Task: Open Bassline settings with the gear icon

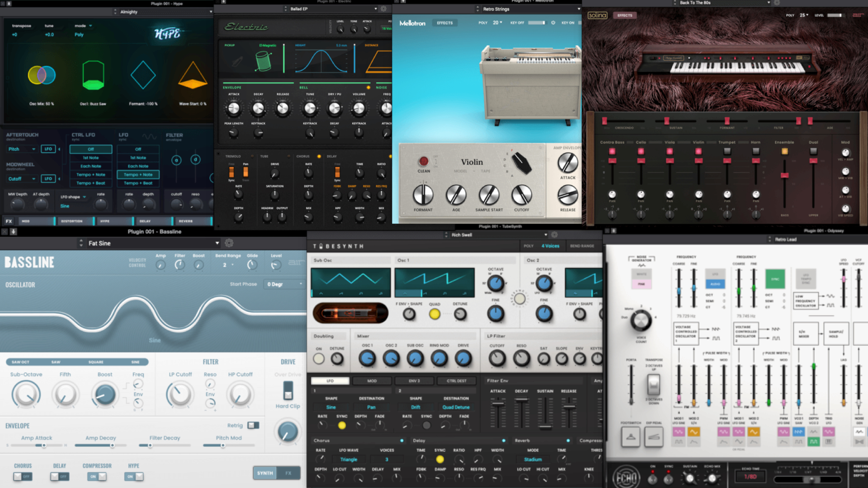Action: click(228, 243)
